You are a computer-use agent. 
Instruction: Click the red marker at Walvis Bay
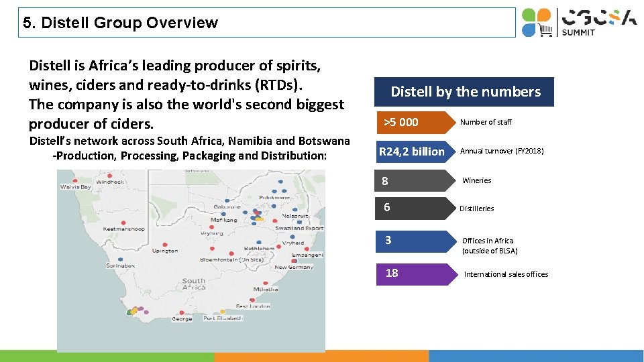75,180
